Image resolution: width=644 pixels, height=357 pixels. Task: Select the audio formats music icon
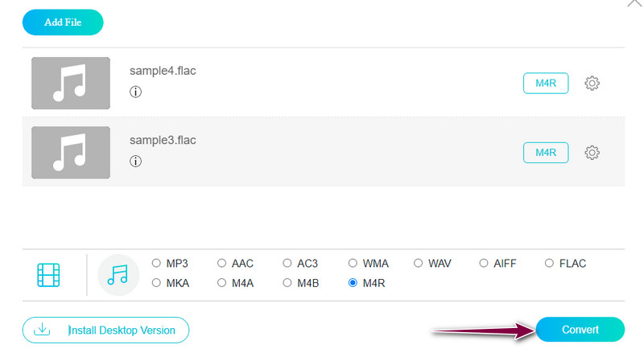[118, 275]
